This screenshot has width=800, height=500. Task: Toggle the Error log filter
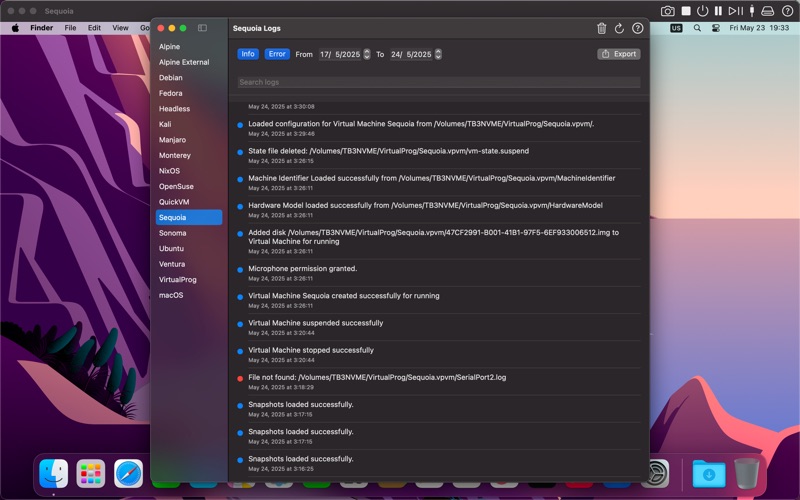277,54
